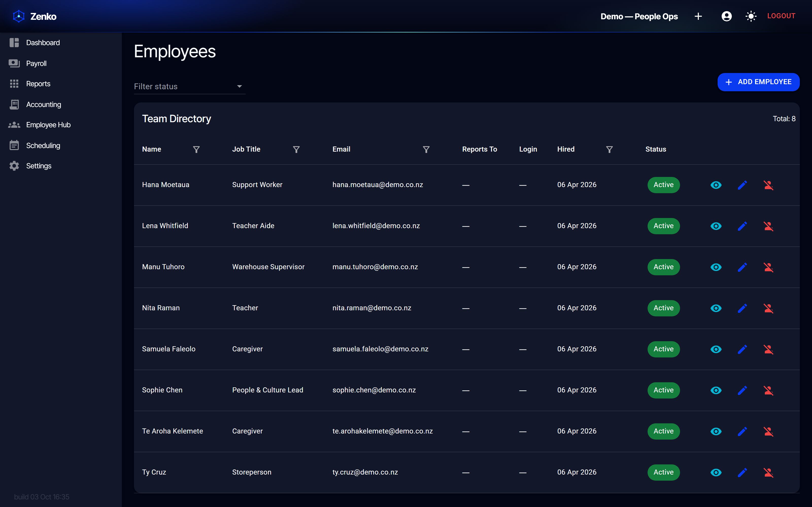The image size is (812, 507).
Task: Edit Manu Tuhoro with the pencil icon
Action: click(x=742, y=267)
